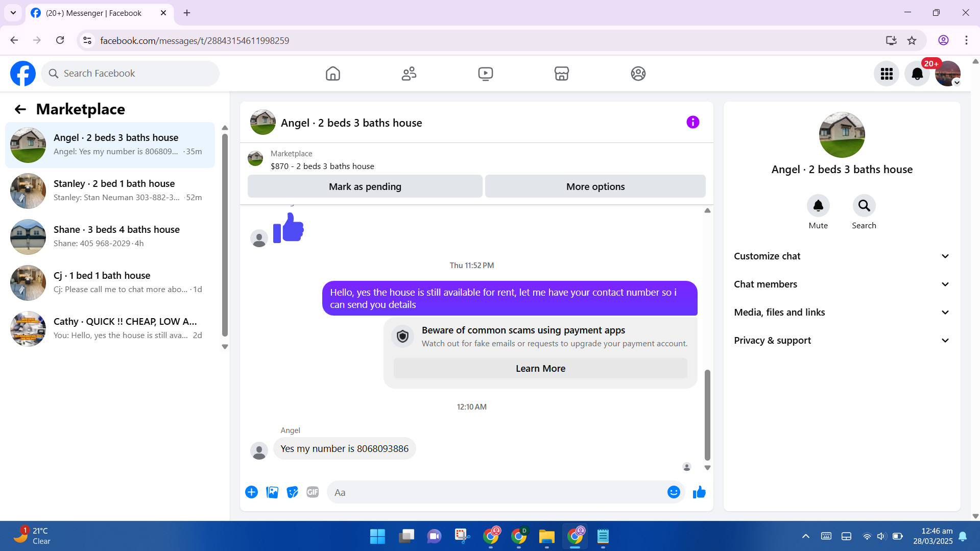Viewport: 980px width, 551px height.
Task: Click the Search Facebook field
Action: (x=130, y=74)
